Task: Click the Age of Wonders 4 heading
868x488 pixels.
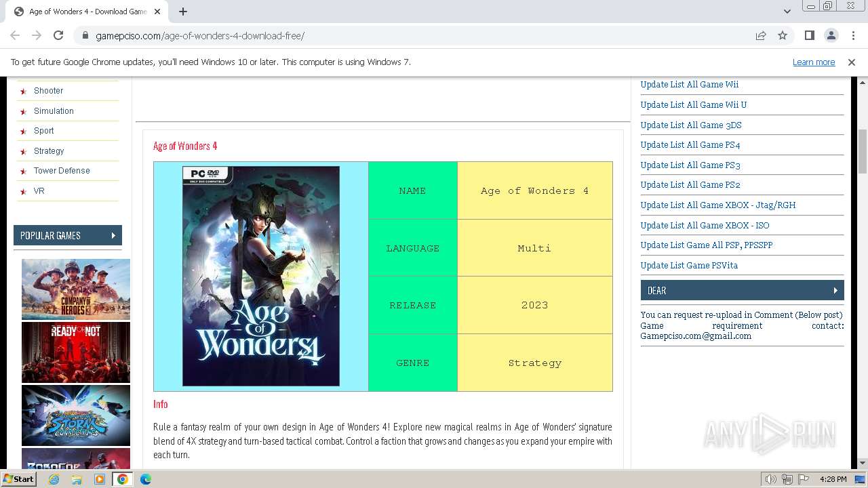Action: click(185, 146)
